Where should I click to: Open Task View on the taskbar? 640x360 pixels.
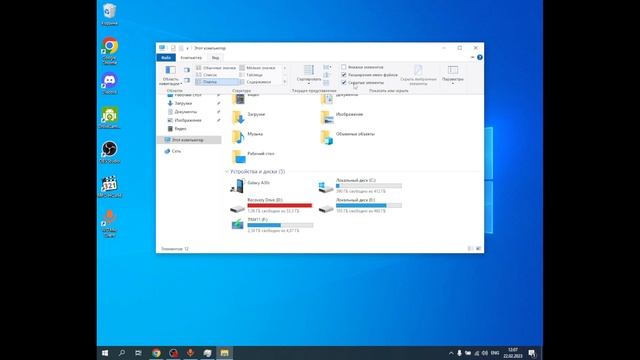138,353
